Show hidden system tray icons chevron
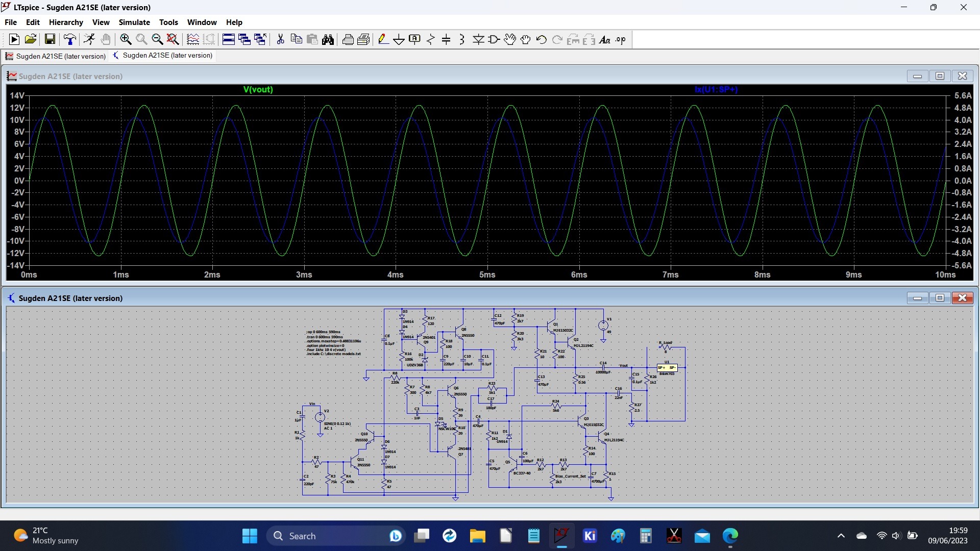 pos(841,536)
